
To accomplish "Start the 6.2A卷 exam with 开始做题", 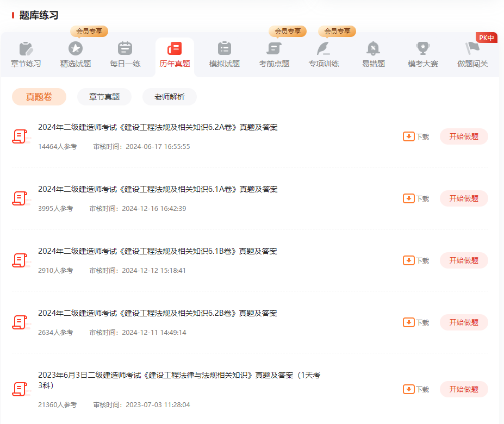I will tap(464, 136).
